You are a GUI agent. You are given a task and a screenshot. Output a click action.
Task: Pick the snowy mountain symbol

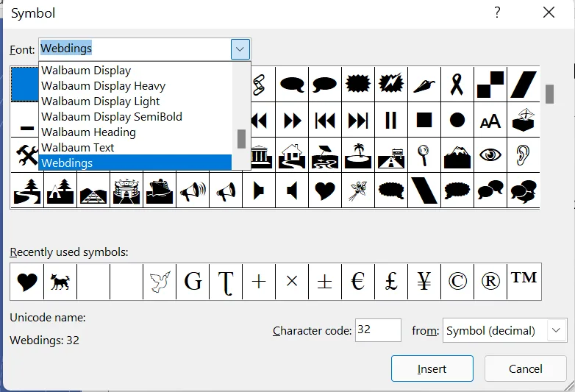(x=457, y=155)
